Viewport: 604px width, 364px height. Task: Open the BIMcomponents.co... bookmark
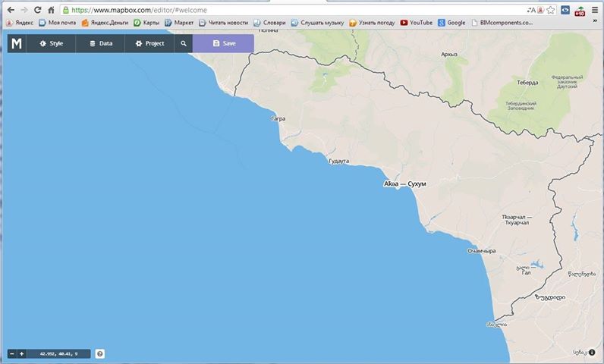[502, 23]
